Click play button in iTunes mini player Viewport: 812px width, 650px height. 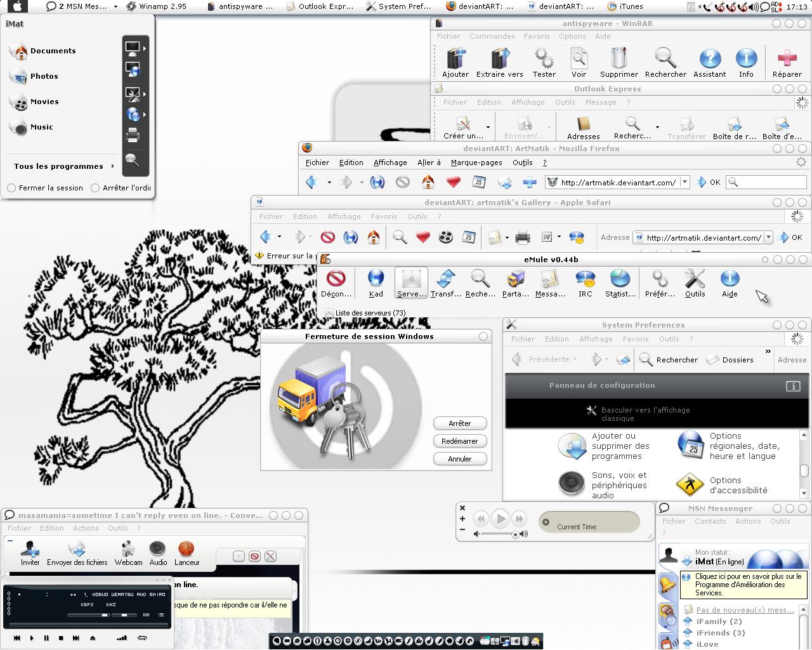pyautogui.click(x=500, y=519)
